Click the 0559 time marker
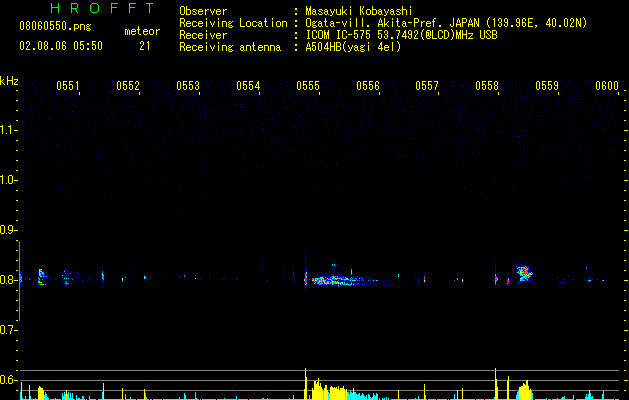 [547, 86]
